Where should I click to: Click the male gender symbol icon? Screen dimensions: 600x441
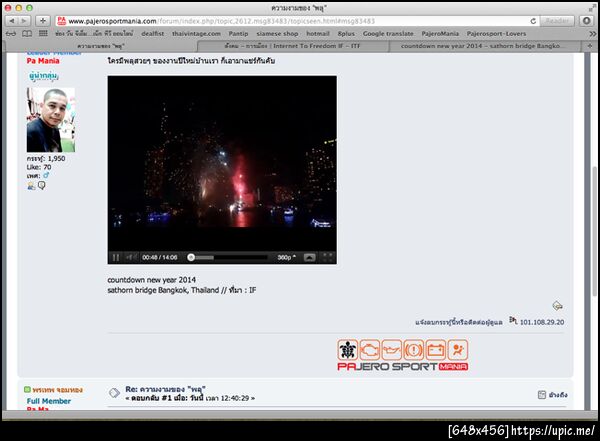pyautogui.click(x=46, y=175)
